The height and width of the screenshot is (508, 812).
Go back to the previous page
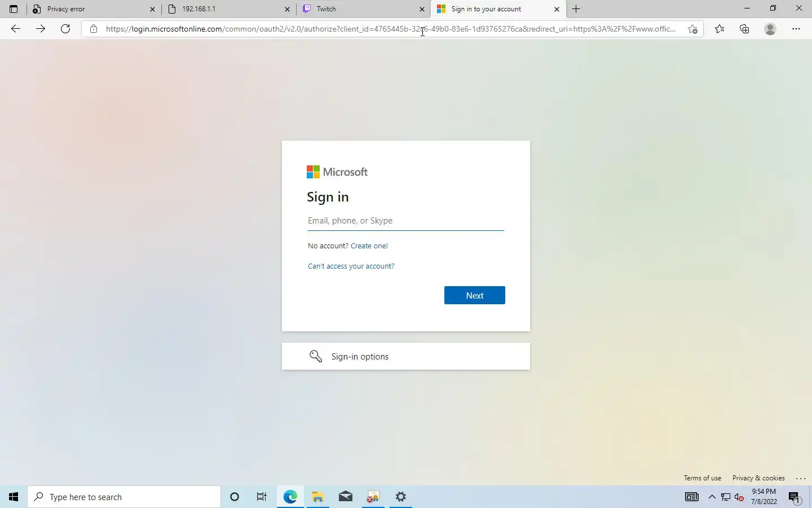click(16, 29)
